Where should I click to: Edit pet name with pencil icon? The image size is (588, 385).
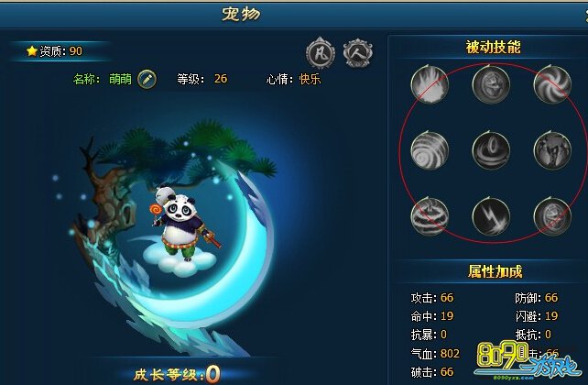pyautogui.click(x=147, y=79)
